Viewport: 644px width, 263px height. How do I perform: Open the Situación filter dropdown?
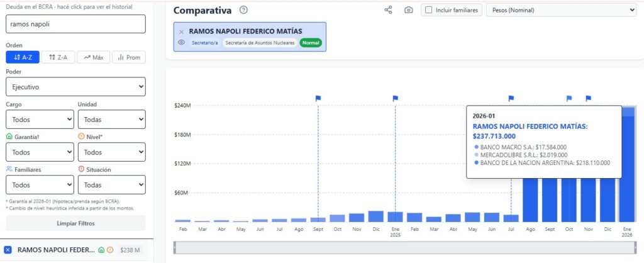[x=111, y=184]
